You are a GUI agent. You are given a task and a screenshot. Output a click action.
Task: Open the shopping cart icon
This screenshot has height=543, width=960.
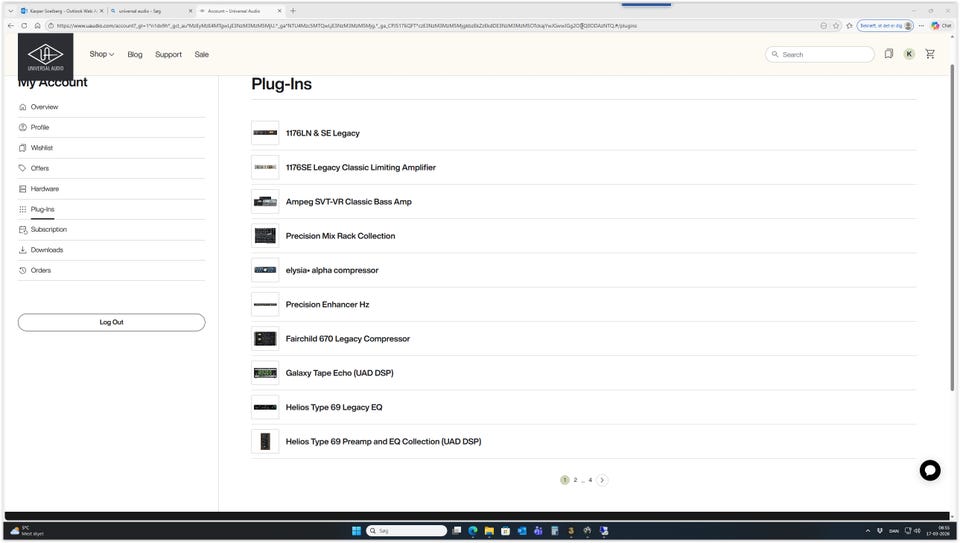click(x=930, y=54)
